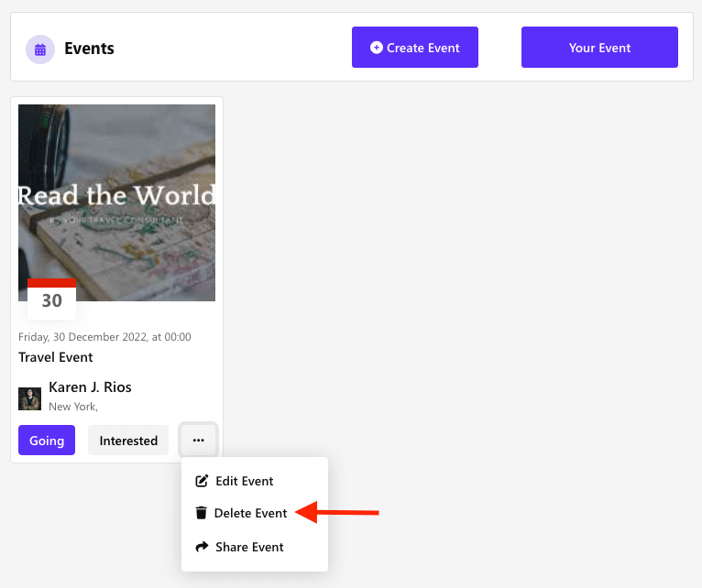Mark yourself as Going to Travel Event
This screenshot has width=702, height=588.
point(47,441)
